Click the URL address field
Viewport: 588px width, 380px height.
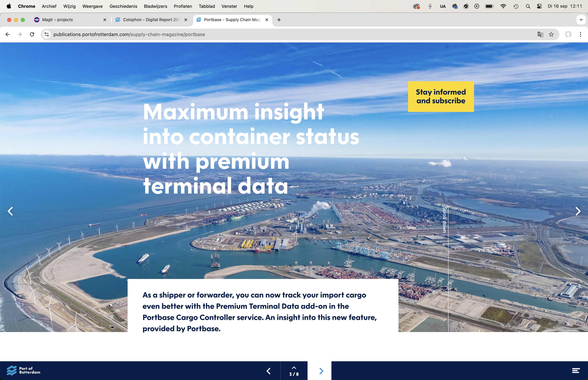(x=271, y=34)
